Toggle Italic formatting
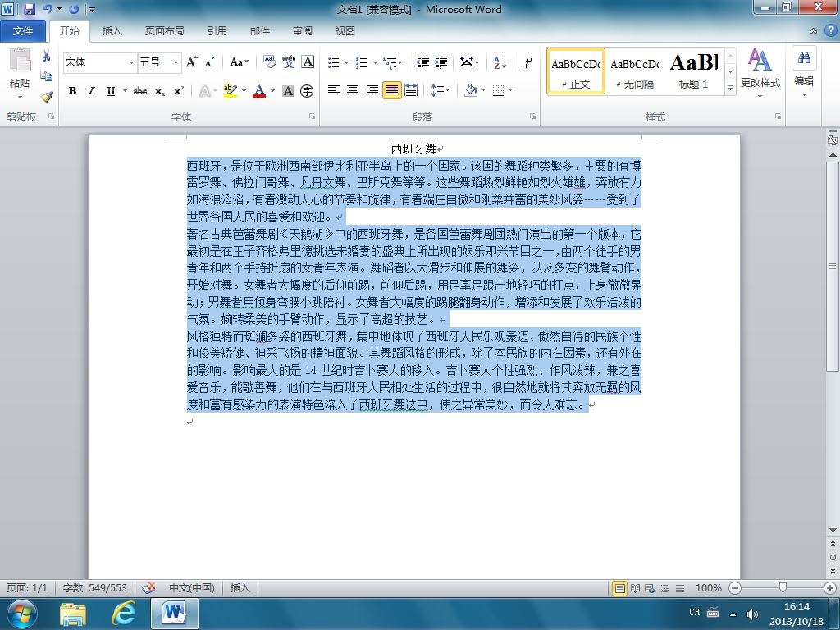Image resolution: width=840 pixels, height=630 pixels. click(x=91, y=91)
